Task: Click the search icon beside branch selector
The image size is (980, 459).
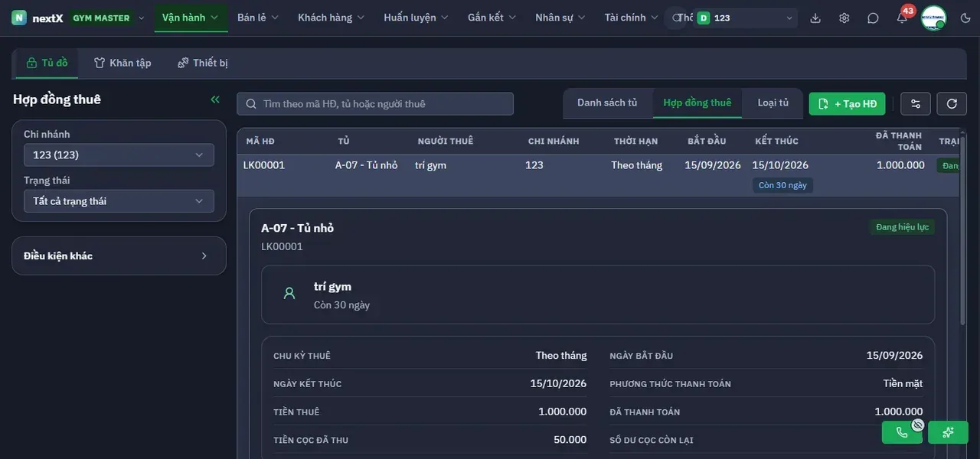Action: 675,18
